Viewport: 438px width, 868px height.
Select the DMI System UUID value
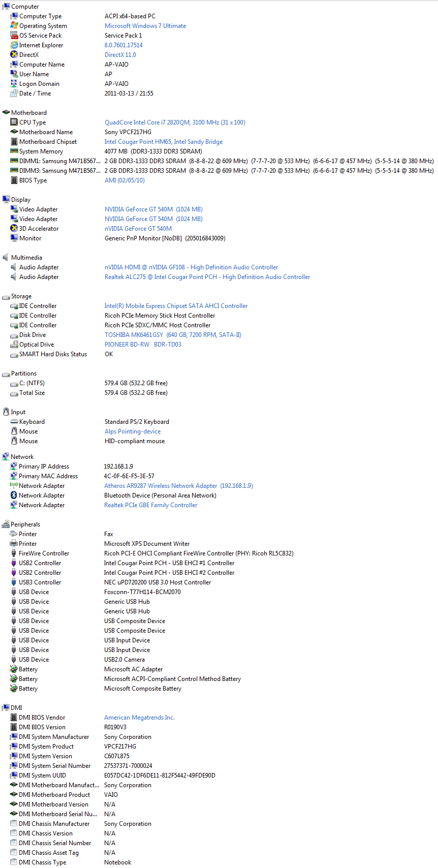(x=160, y=776)
